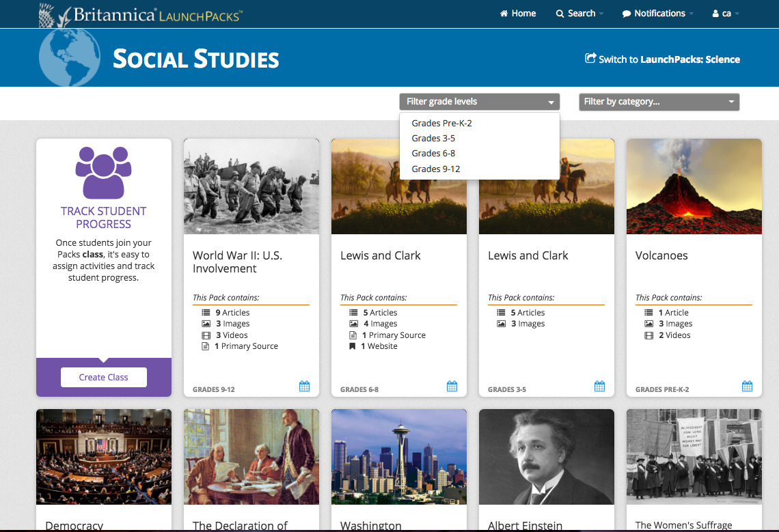Open the Albert Einstein portrait thumbnail
Screen dimensions: 779x532
pos(546,457)
